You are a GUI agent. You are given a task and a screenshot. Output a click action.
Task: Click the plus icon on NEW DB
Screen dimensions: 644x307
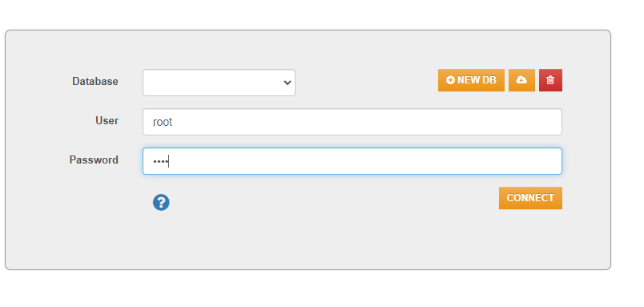tap(450, 80)
